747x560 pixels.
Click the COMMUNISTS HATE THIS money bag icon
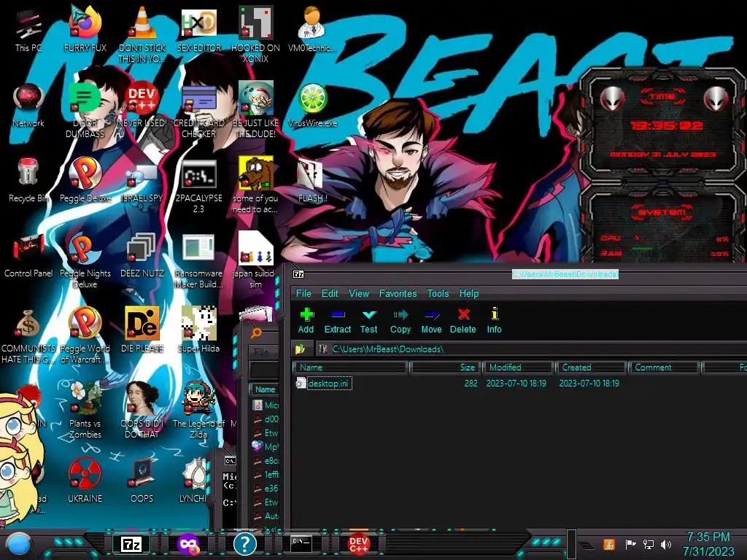click(x=28, y=335)
